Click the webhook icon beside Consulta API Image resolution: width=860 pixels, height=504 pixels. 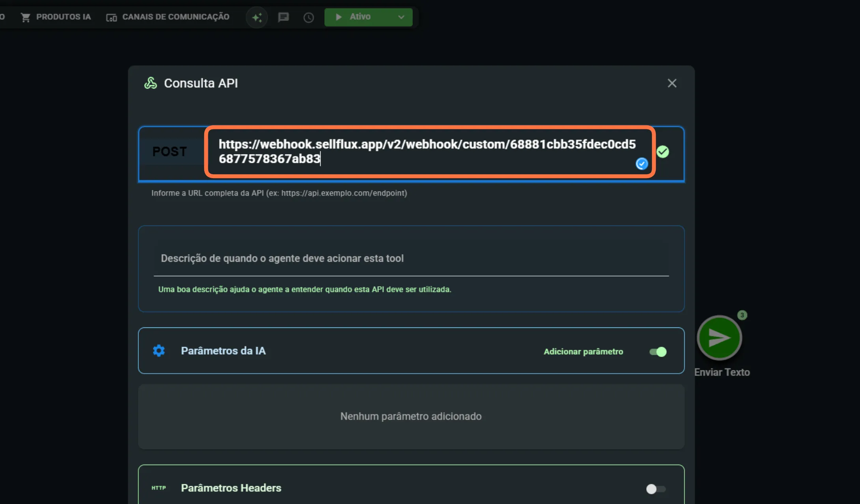pos(150,83)
